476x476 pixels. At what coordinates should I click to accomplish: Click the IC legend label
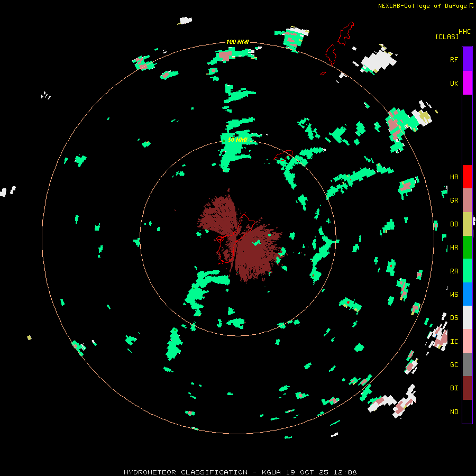pos(454,342)
